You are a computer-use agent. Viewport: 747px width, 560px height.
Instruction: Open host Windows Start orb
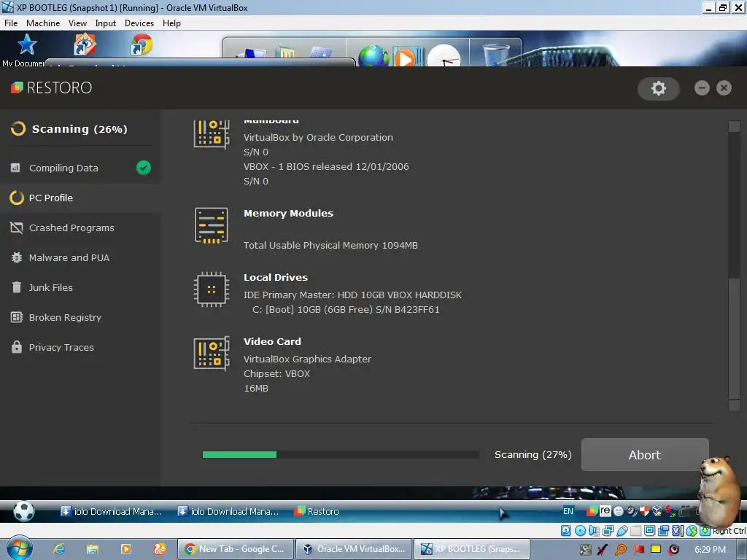point(19,548)
